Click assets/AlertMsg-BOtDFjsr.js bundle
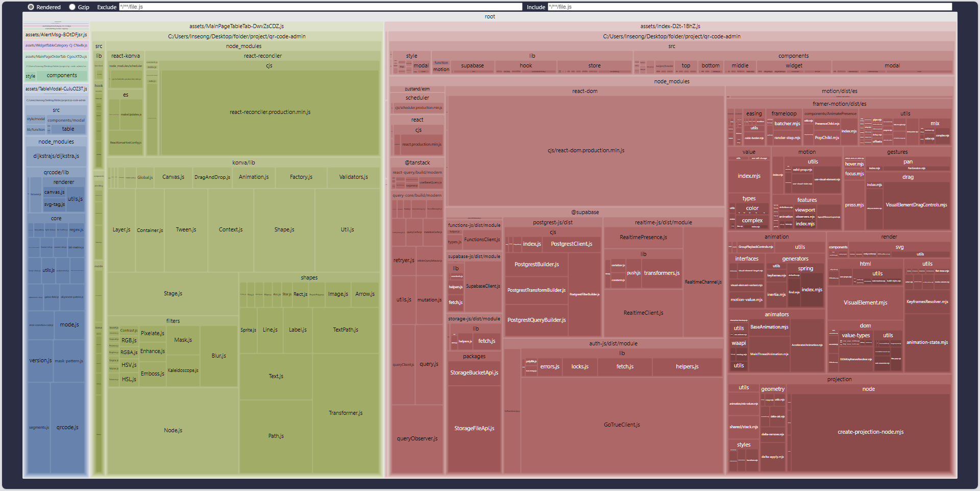This screenshot has height=491, width=980. (x=56, y=35)
